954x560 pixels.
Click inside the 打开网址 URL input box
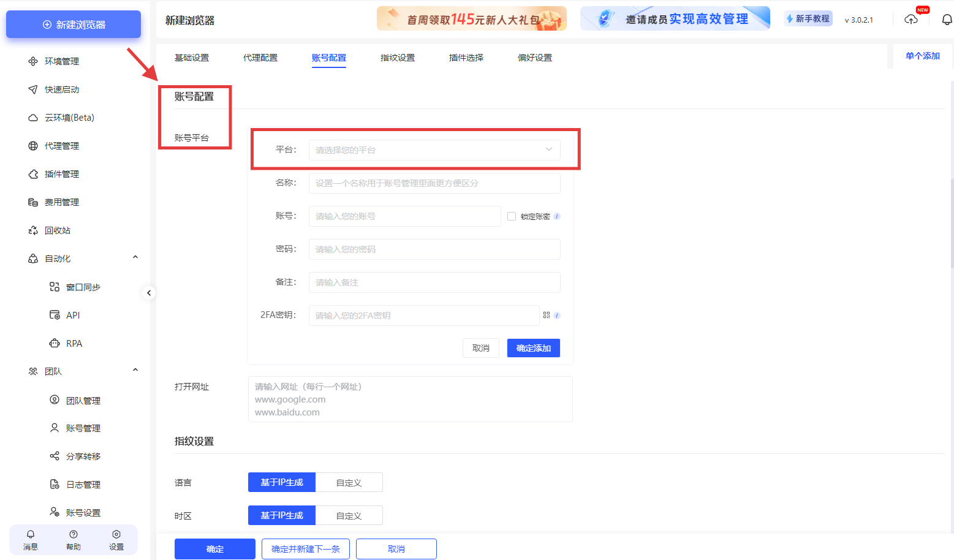click(411, 398)
